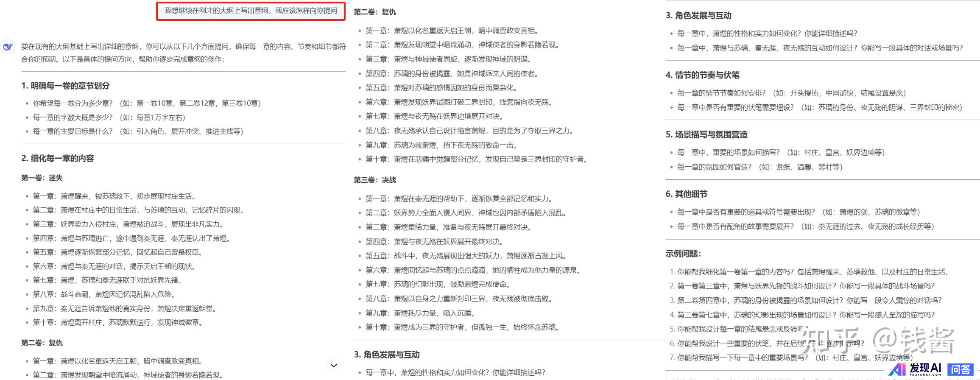Click bullet "每一章中是否有配角的故事需要展开？"

pyautogui.click(x=806, y=226)
